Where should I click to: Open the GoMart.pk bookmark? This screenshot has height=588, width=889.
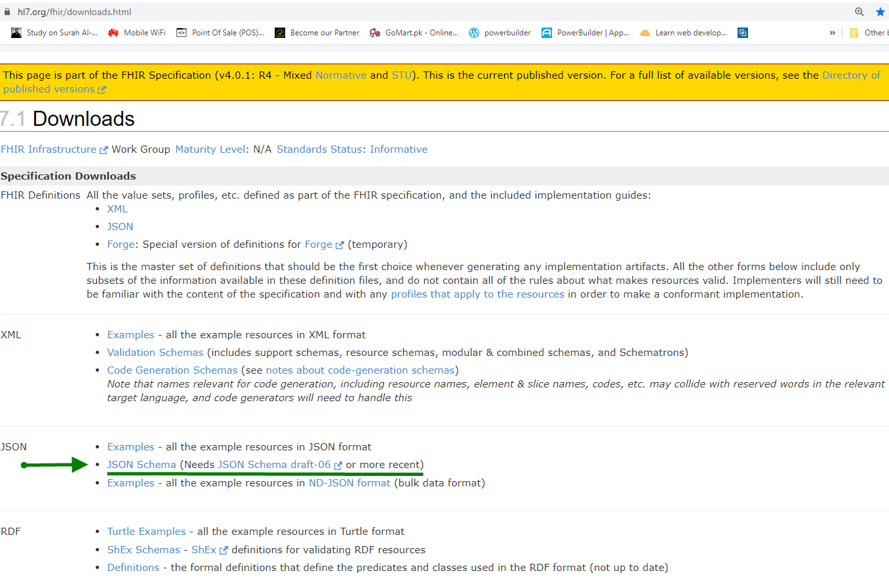414,33
